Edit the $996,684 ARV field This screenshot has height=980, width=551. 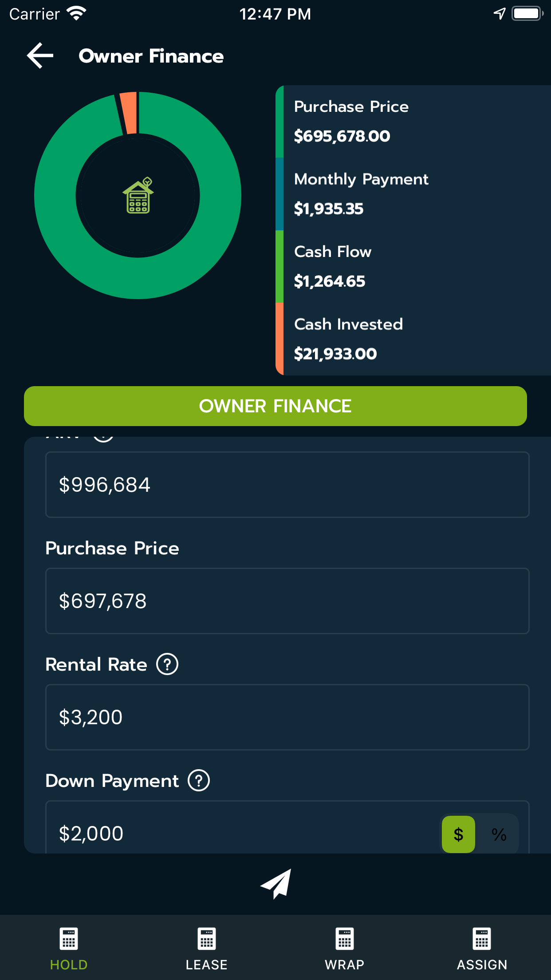coord(287,485)
